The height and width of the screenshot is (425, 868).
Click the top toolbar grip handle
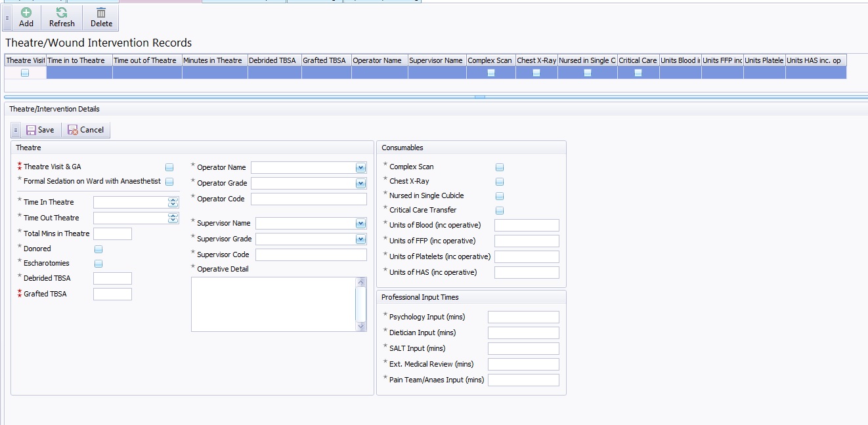(x=7, y=18)
